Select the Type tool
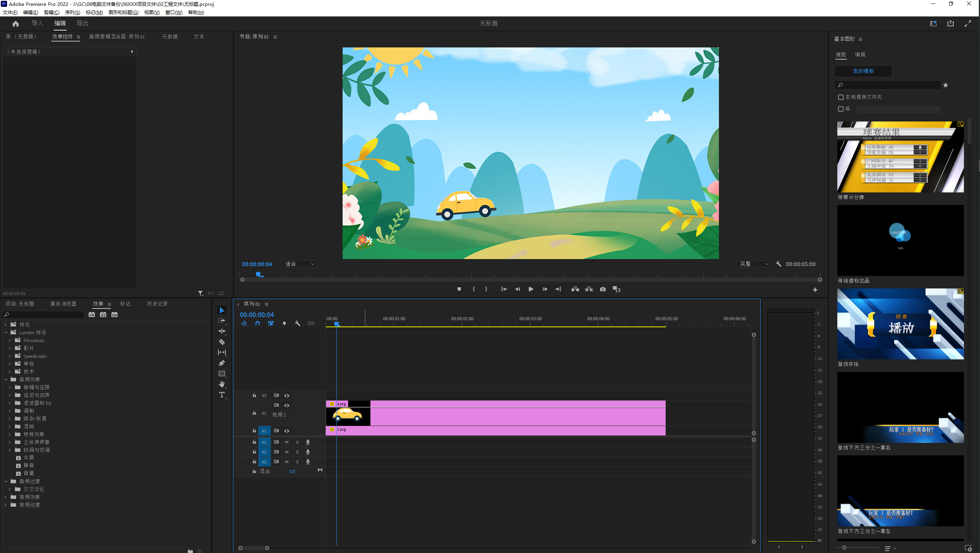 click(222, 395)
